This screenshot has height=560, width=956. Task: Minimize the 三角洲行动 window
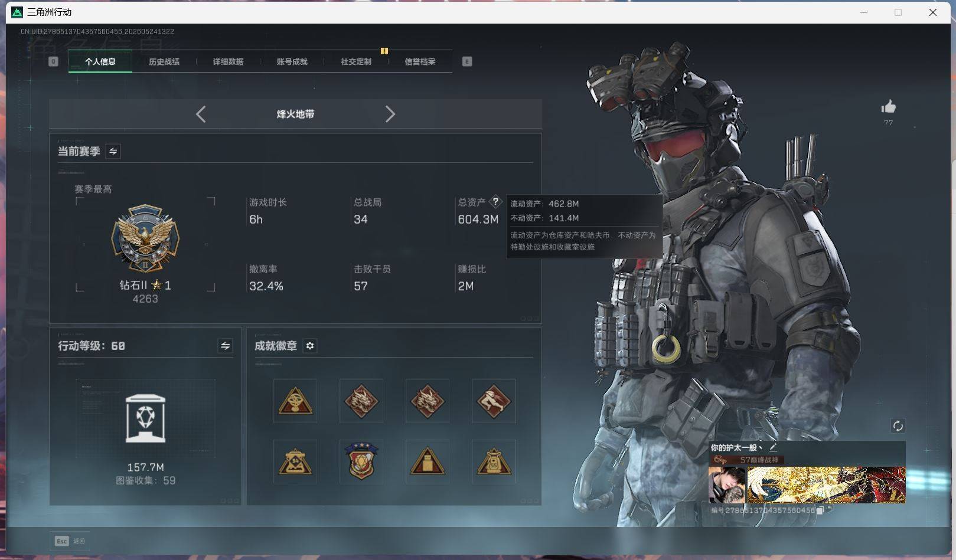864,12
